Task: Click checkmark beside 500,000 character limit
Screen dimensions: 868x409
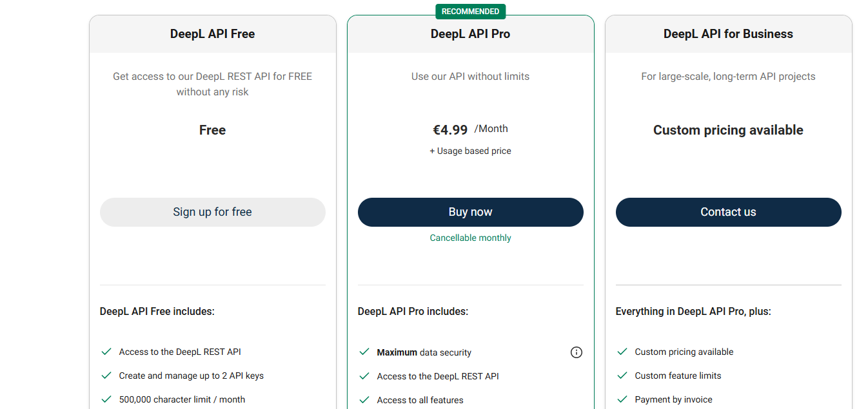Action: tap(106, 399)
